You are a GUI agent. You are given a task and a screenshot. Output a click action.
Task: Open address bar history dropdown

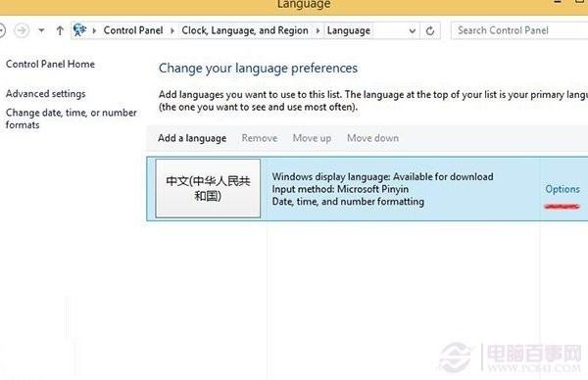(x=413, y=30)
